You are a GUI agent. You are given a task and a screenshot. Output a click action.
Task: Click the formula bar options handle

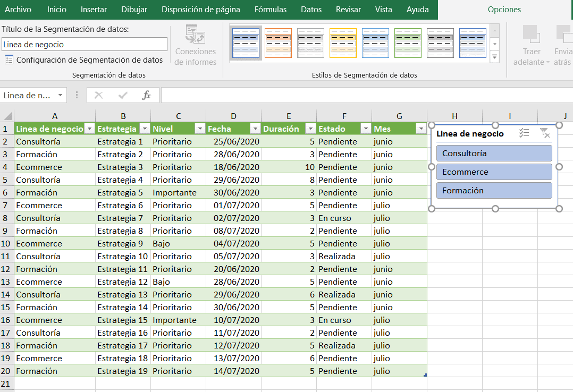click(77, 96)
